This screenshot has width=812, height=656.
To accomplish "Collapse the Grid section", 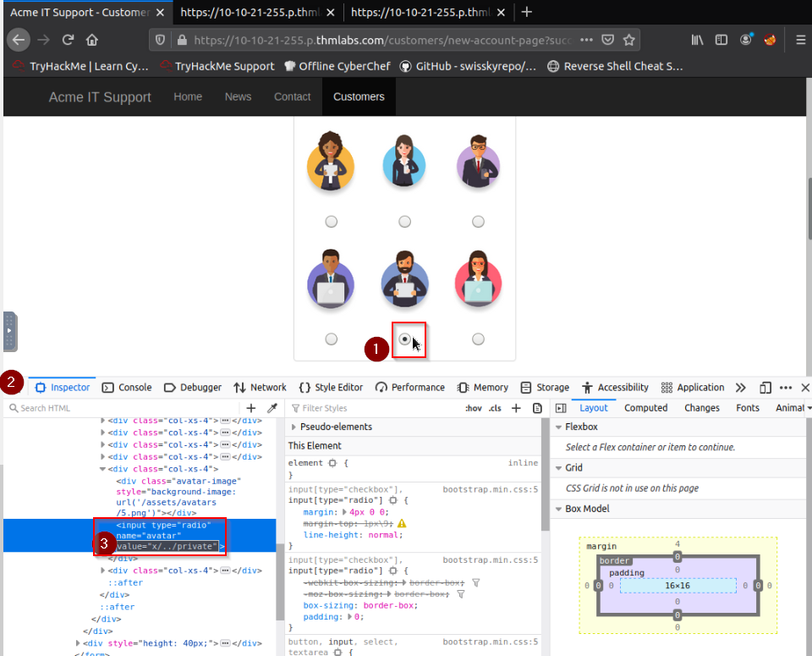I will [x=558, y=468].
